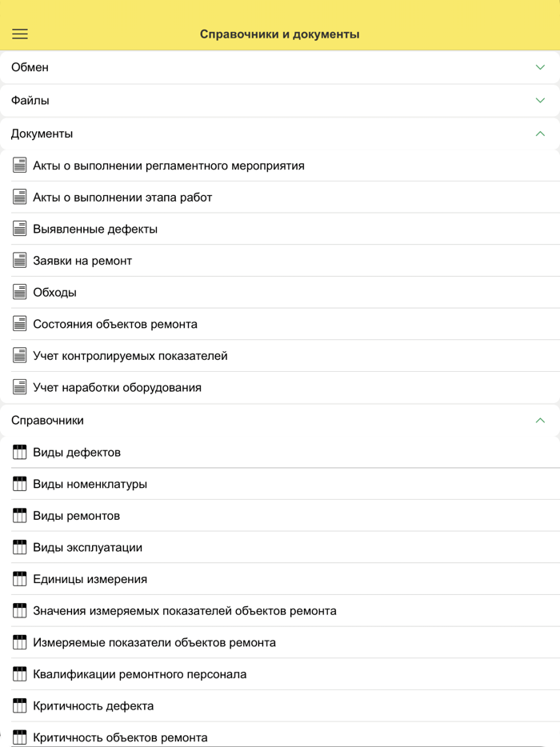Collapse the Документы section chevron
Screen dimensions: 560x747
tap(540, 134)
